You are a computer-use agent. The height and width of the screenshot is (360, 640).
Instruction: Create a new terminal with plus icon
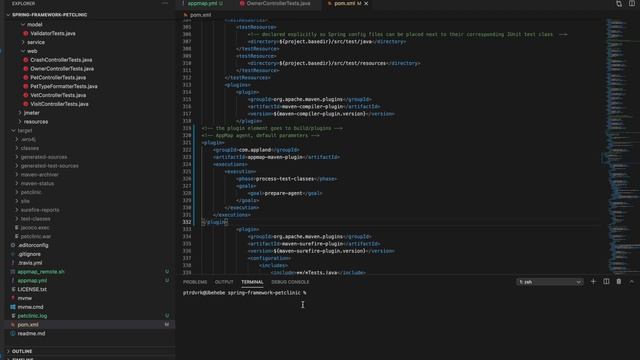pyautogui.click(x=593, y=282)
